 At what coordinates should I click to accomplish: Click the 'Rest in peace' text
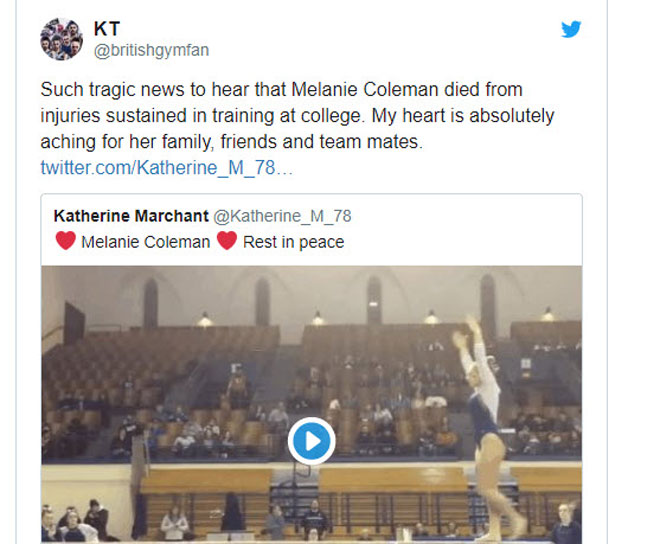(293, 242)
